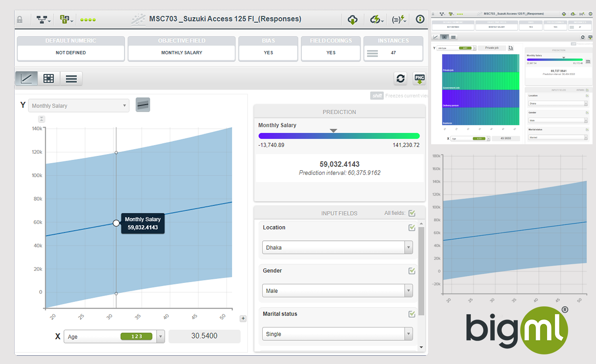Screen dimensions: 596x364
Task: Toggle the prediction band icon beside Y
Action: (143, 105)
